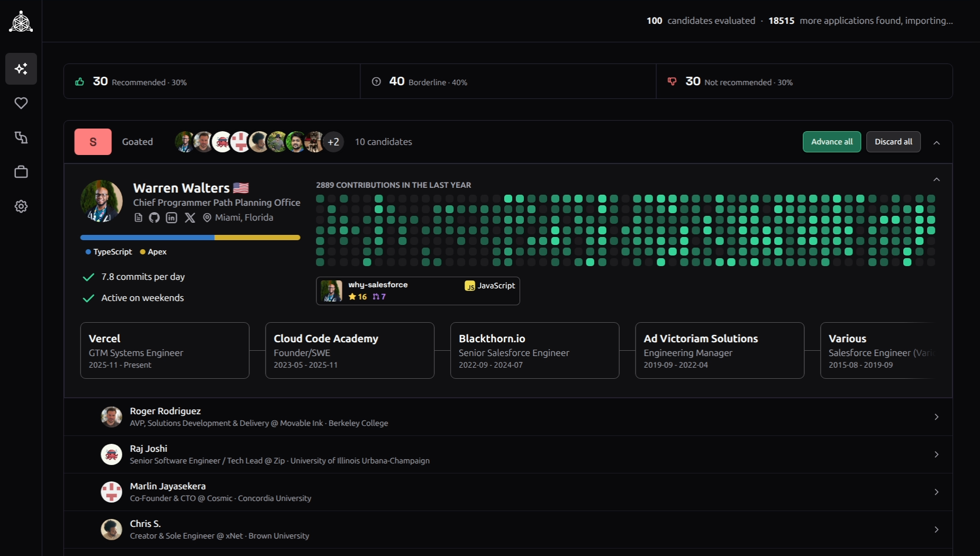Viewport: 980px width, 556px height.
Task: Click the '100 candidates evaluated' status
Action: point(701,21)
